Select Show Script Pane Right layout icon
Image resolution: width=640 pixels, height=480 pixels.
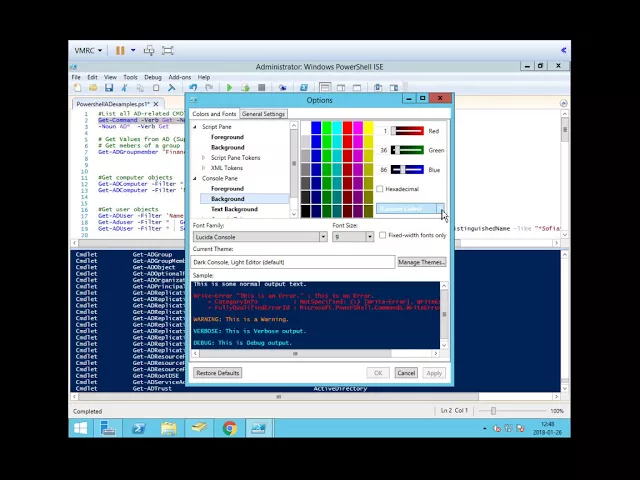pyautogui.click(x=341, y=87)
